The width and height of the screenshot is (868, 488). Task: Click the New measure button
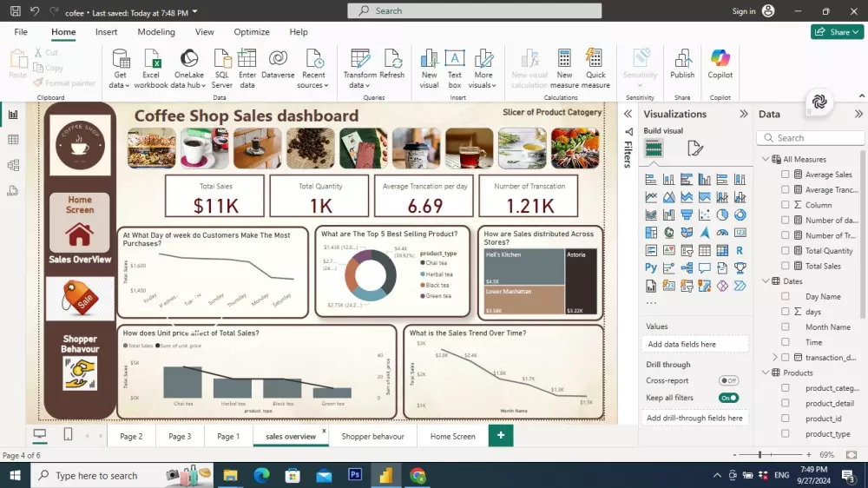point(564,69)
